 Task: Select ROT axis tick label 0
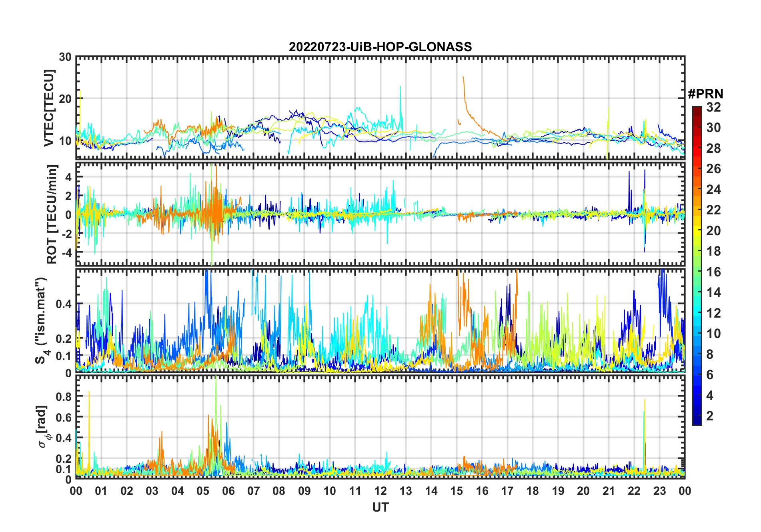[69, 214]
